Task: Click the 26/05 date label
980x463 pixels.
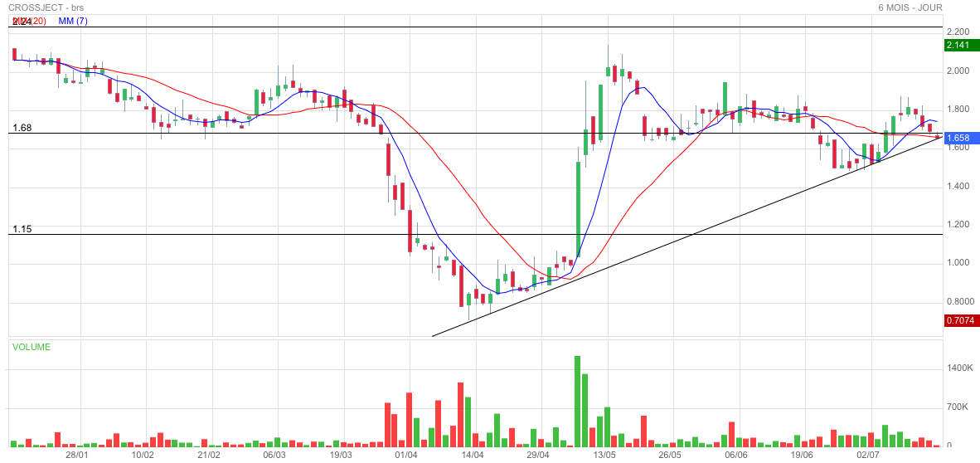Action: coord(670,454)
